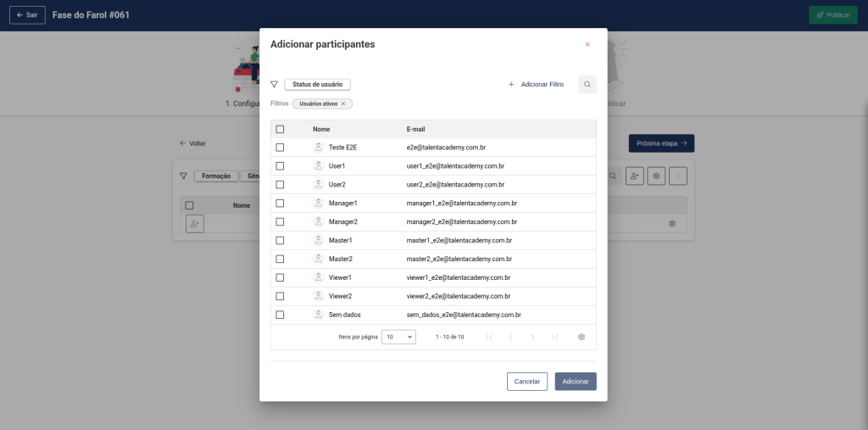Click the Adicionar confirm button
Viewport: 868px width, 430px height.
click(576, 382)
